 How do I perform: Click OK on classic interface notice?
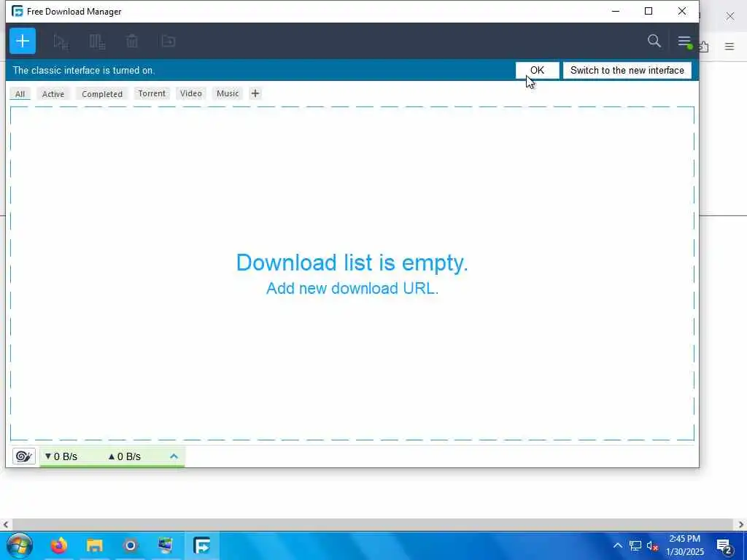pos(538,71)
